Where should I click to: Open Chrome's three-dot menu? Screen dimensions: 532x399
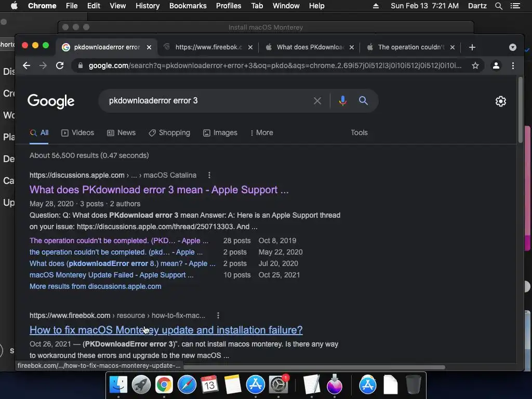(513, 65)
